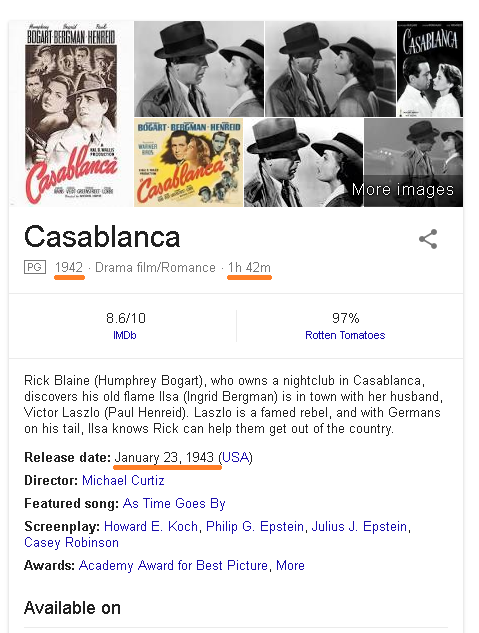This screenshot has height=633, width=479.
Task: Click the 1942 year text
Action: click(x=69, y=267)
